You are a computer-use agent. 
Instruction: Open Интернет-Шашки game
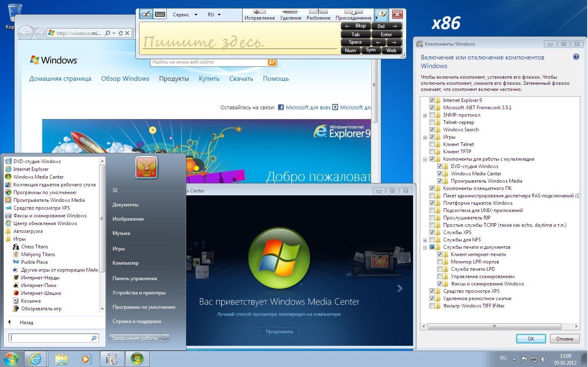41,293
